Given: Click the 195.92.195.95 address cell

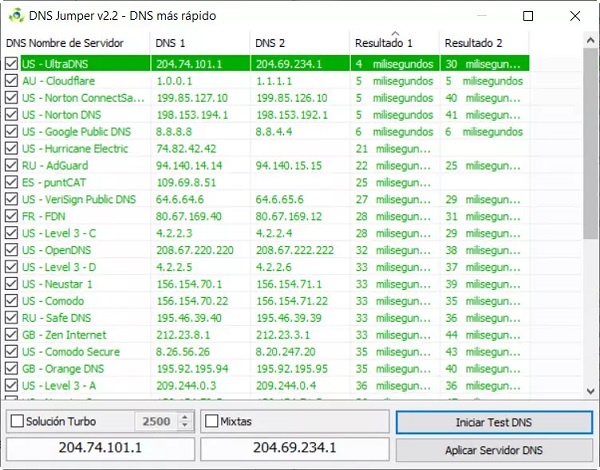Looking at the screenshot, I should (x=292, y=369).
